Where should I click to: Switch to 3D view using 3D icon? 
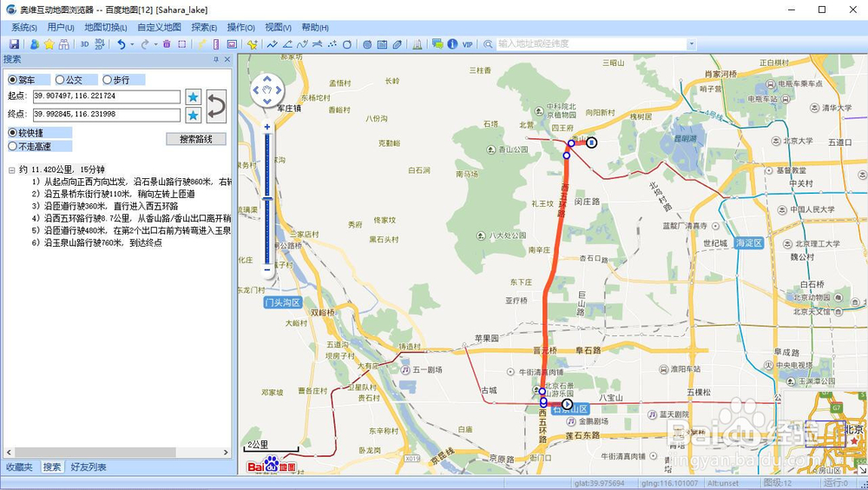(x=85, y=44)
